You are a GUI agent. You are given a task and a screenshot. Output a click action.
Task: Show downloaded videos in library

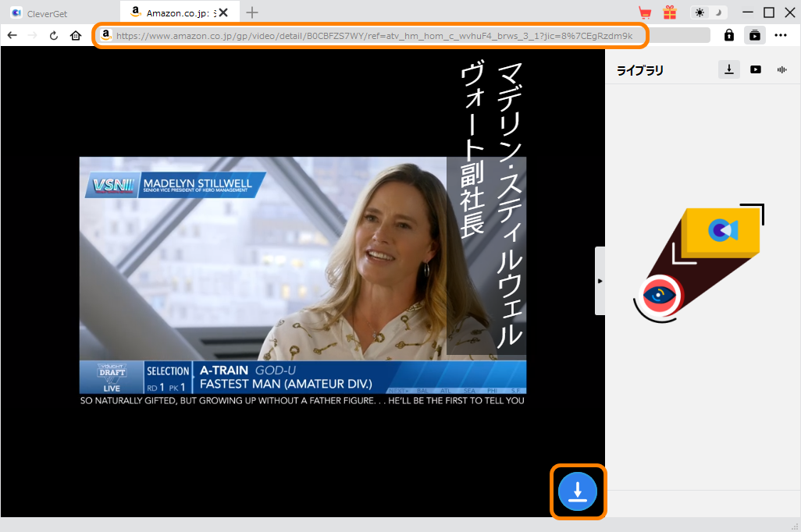(755, 69)
